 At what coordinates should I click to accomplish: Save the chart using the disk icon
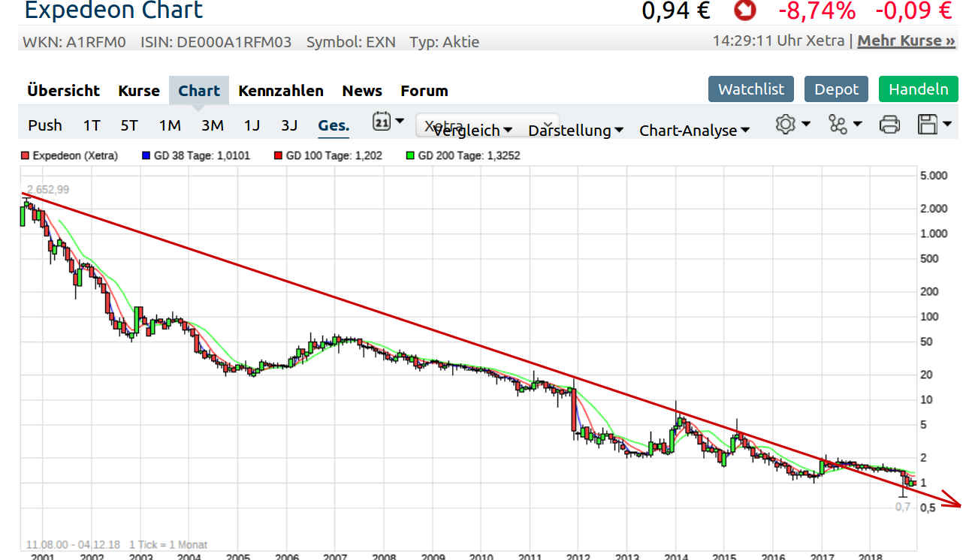click(928, 125)
